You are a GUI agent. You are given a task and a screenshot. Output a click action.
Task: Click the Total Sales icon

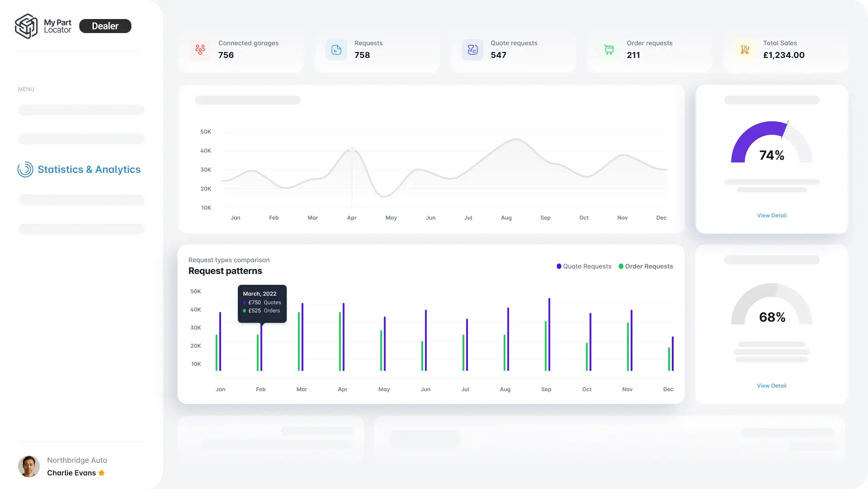(745, 49)
